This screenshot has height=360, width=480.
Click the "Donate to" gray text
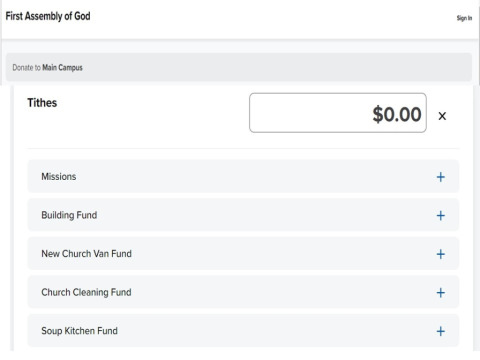(26, 68)
